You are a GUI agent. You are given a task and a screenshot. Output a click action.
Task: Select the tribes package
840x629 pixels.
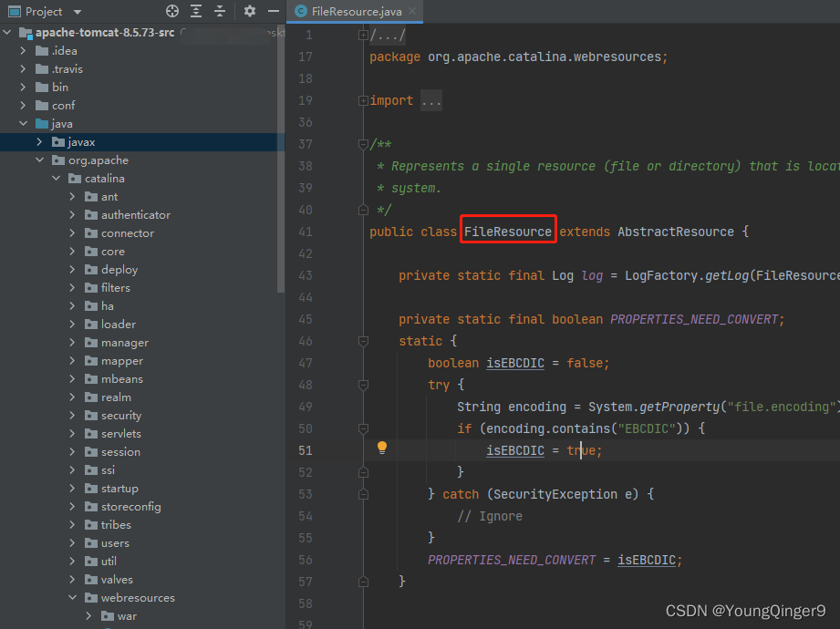pyautogui.click(x=116, y=524)
